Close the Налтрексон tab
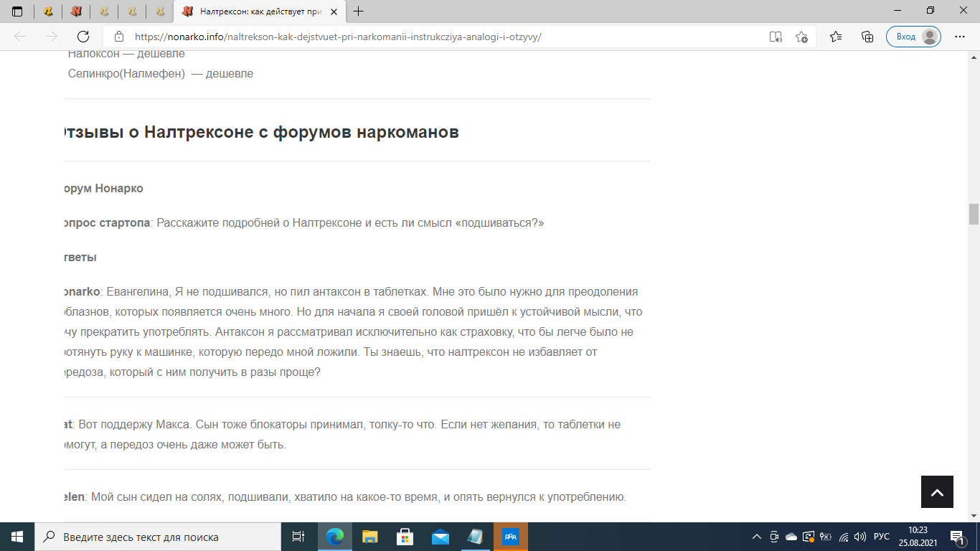The image size is (980, 551). tap(335, 11)
